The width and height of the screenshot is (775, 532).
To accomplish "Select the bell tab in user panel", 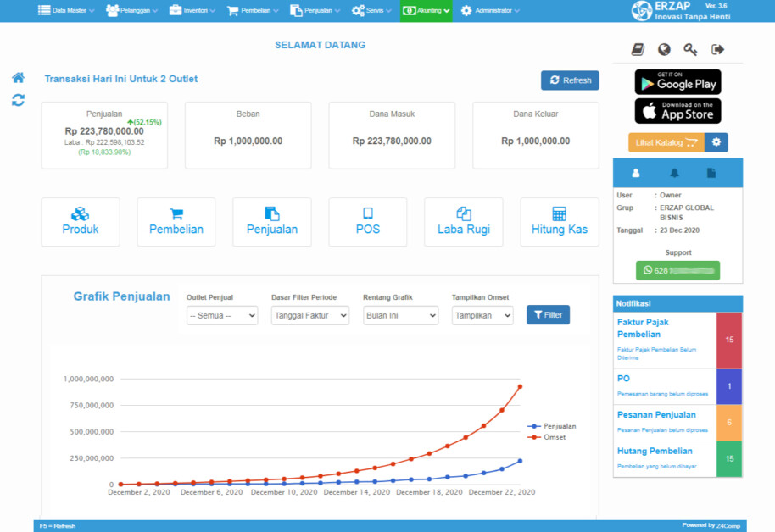I will (x=675, y=173).
